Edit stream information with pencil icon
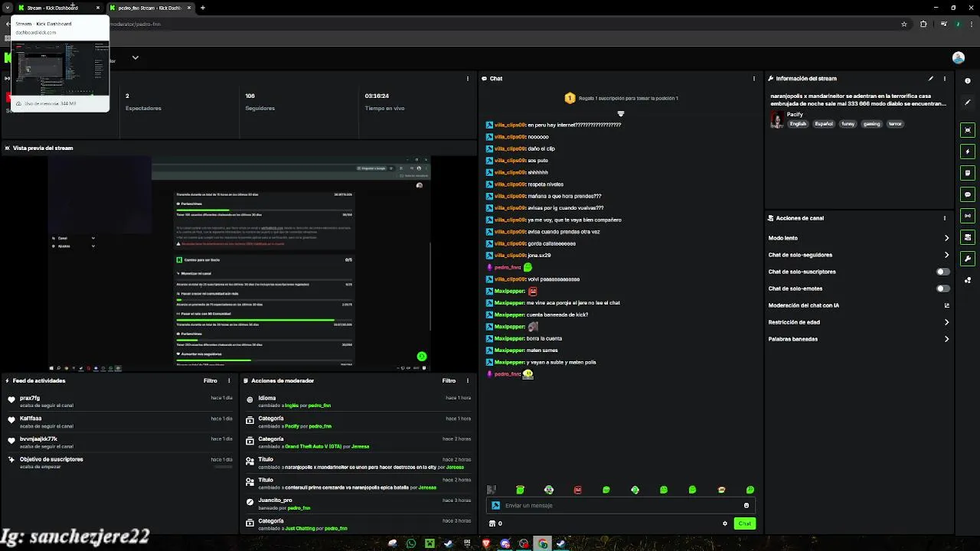 [931, 78]
